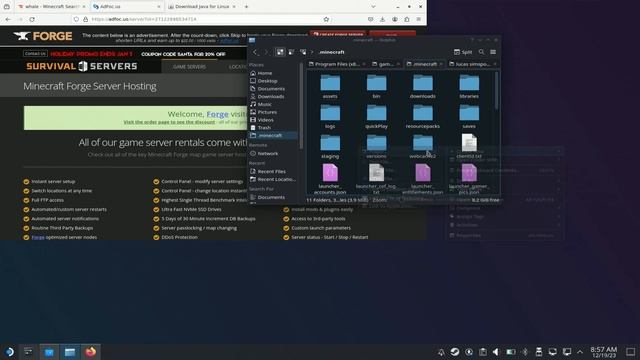Select the resourcepacks folder
The height and width of the screenshot is (360, 640).
click(x=422, y=117)
